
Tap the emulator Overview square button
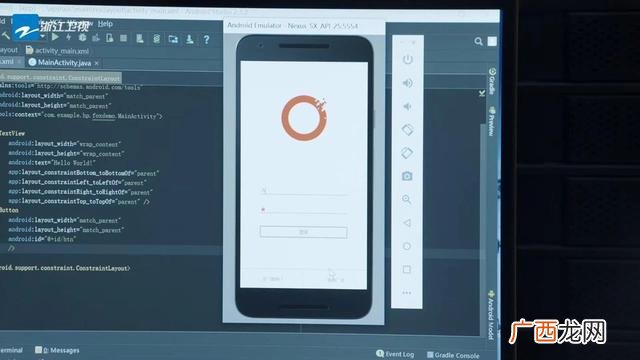pos(407,269)
